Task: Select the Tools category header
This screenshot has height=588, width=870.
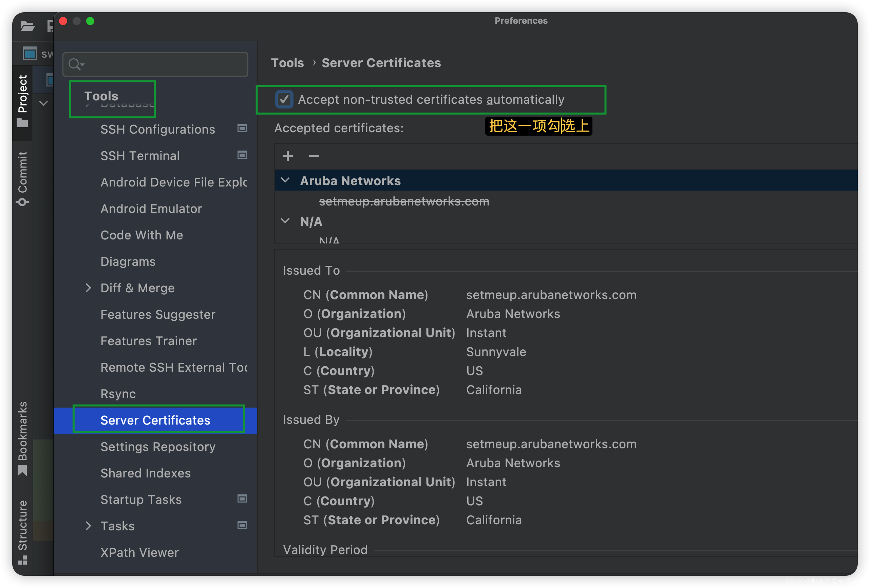Action: pyautogui.click(x=101, y=96)
